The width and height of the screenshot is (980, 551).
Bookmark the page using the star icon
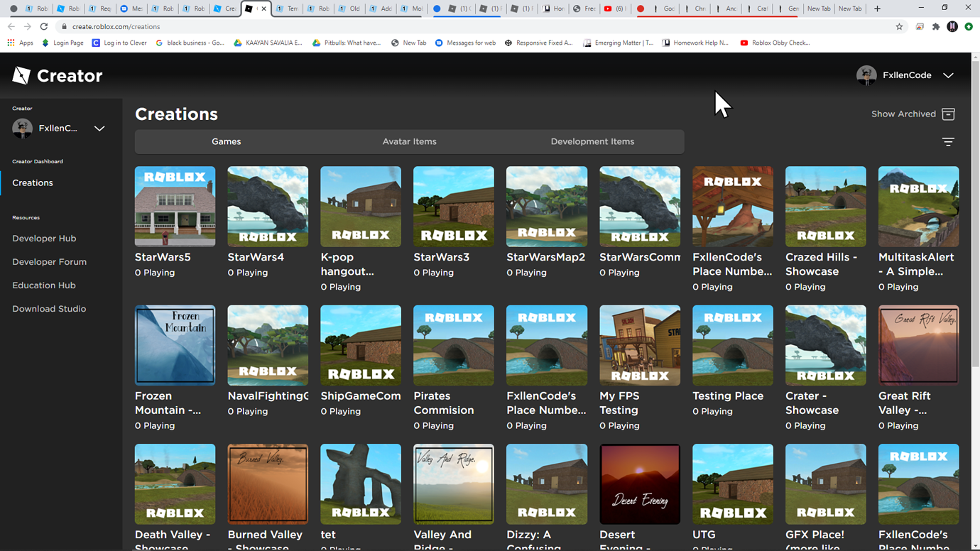pos(899,26)
